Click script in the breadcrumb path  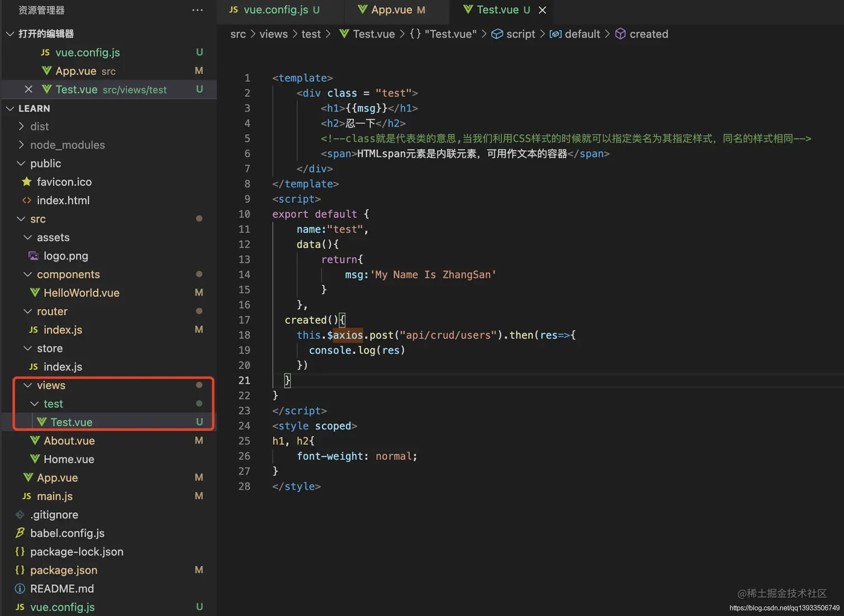(x=521, y=34)
